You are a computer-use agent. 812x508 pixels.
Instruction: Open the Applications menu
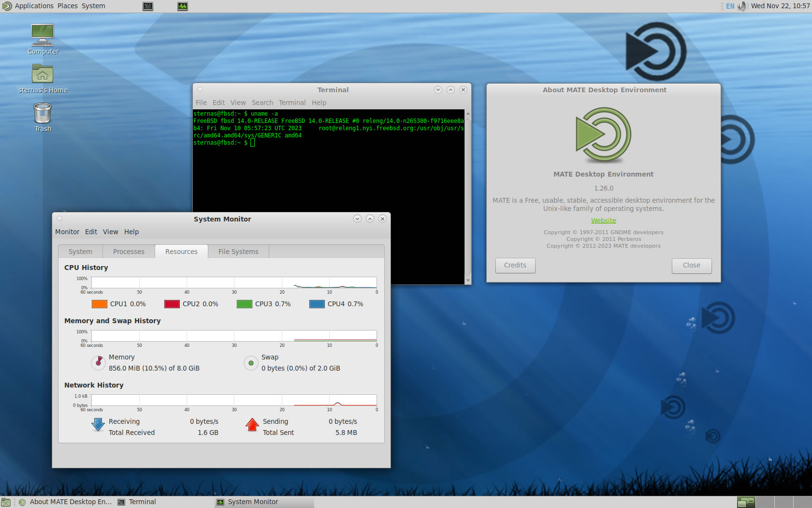(x=34, y=6)
